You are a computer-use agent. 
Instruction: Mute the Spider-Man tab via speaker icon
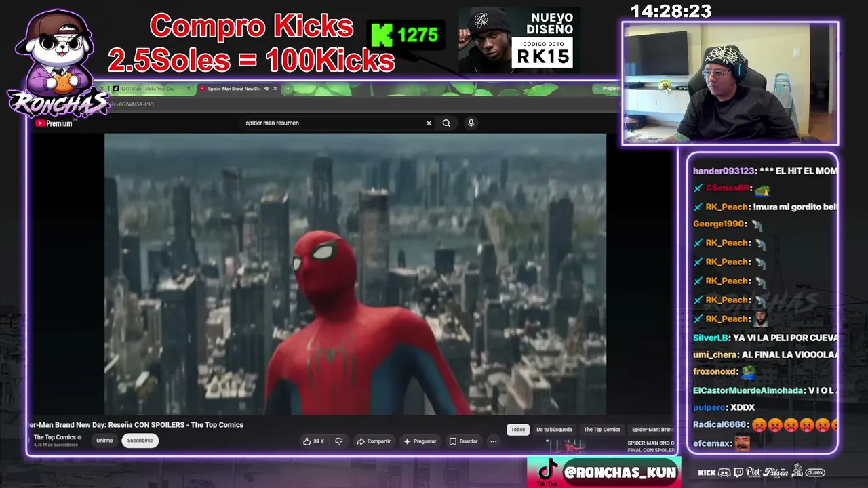pyautogui.click(x=266, y=89)
